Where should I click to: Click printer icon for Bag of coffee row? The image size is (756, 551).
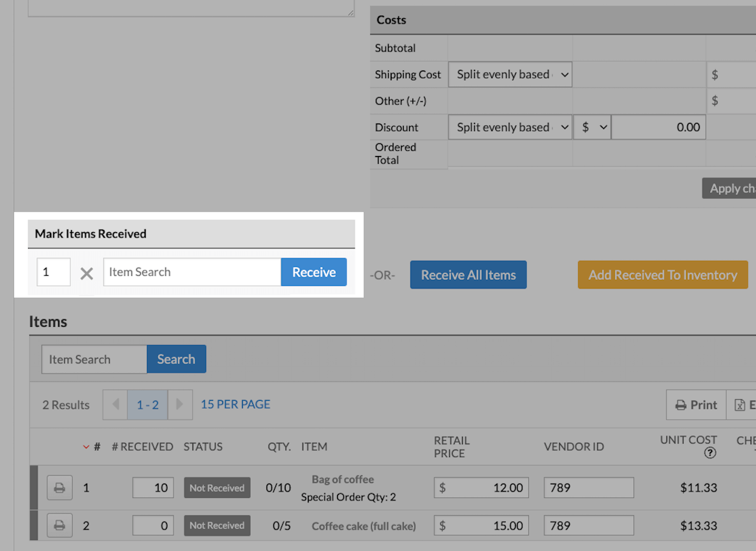[59, 488]
